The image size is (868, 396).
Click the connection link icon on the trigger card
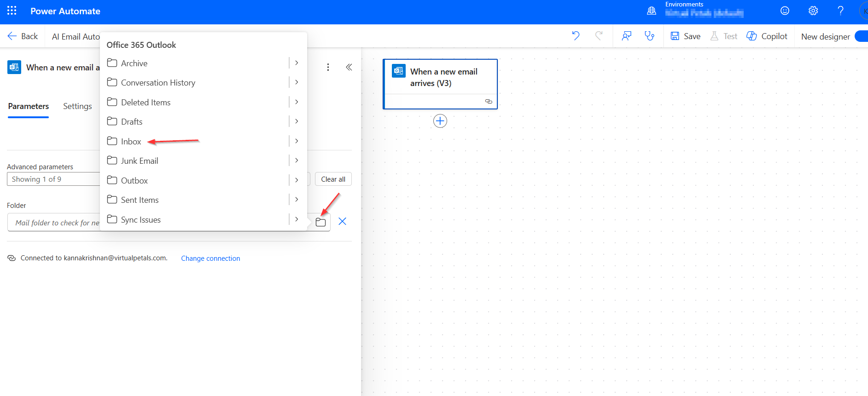click(x=489, y=101)
